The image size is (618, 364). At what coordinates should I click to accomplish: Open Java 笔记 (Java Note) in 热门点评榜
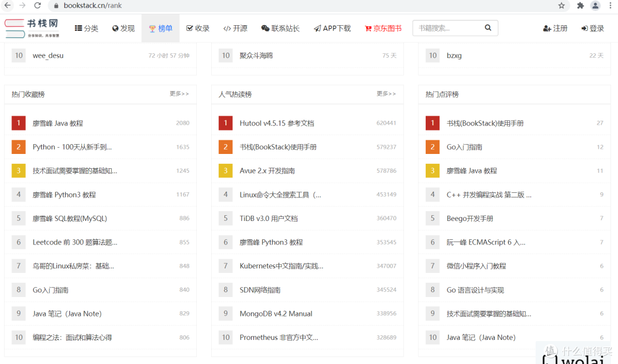click(x=481, y=338)
